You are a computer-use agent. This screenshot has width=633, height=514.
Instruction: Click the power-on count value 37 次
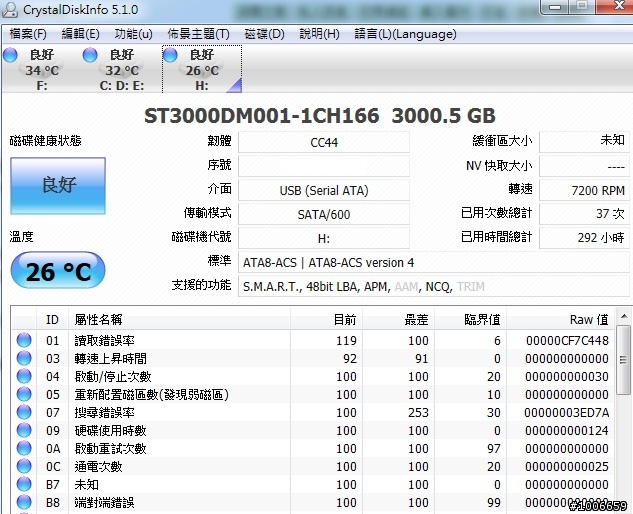(584, 214)
